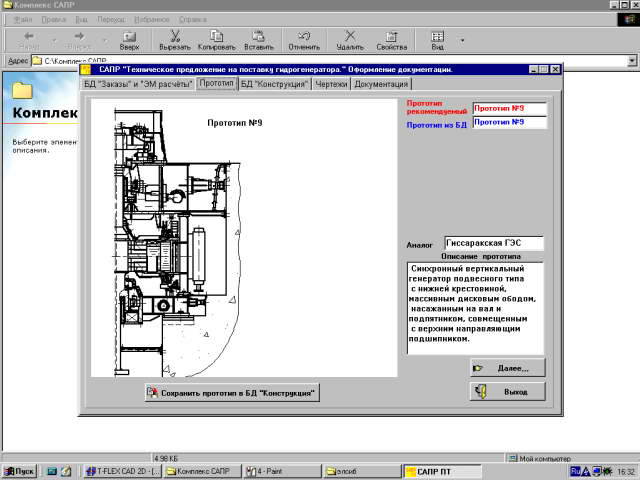Open the Пуск start button
640x480 pixels.
click(x=20, y=471)
